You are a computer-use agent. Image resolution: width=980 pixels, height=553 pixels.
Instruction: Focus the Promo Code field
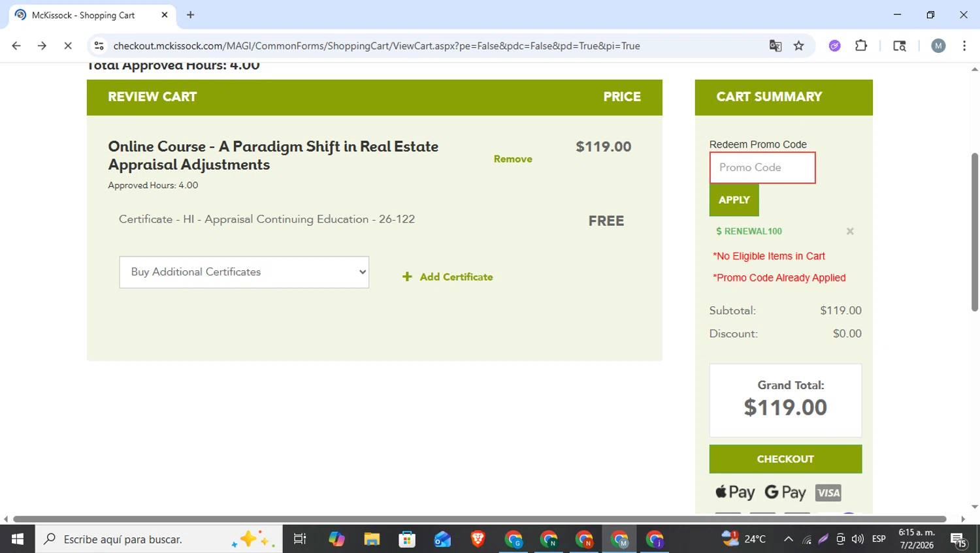click(x=762, y=168)
